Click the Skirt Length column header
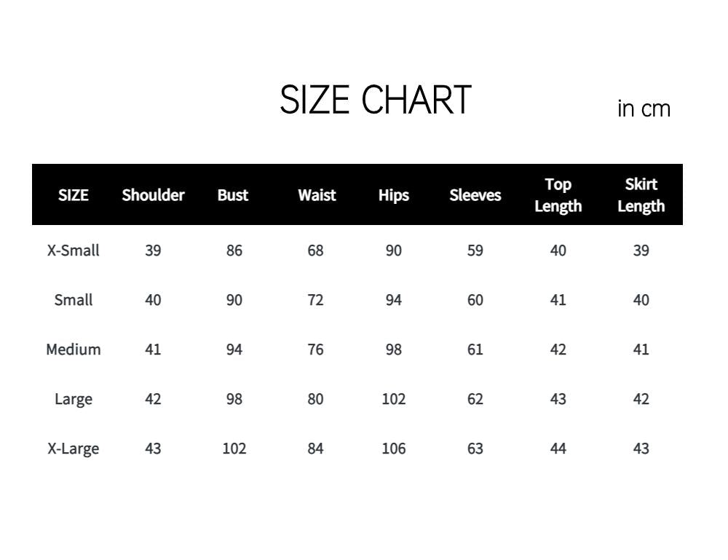This screenshot has height=560, width=728. coord(641,195)
